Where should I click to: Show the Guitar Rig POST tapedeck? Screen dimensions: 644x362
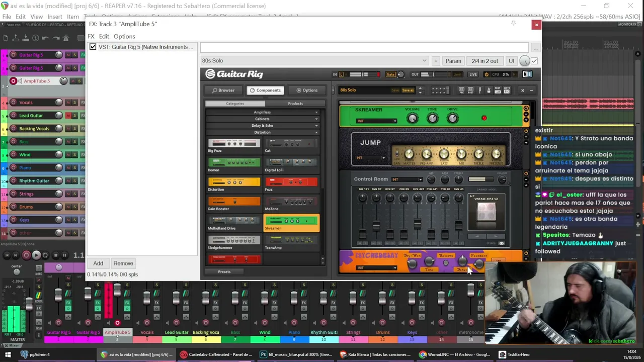[470, 90]
